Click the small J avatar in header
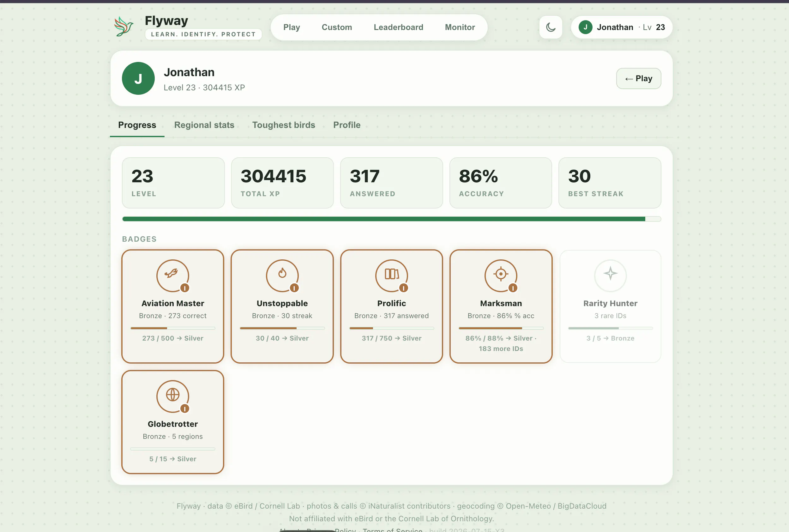The width and height of the screenshot is (789, 532). coord(585,27)
